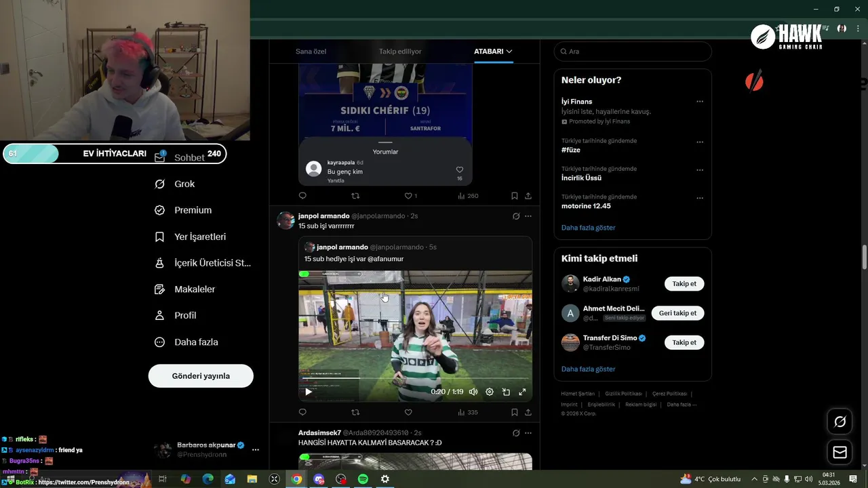Go to Yer İşaretleri bookmarks
This screenshot has width=868, height=488.
(x=191, y=237)
